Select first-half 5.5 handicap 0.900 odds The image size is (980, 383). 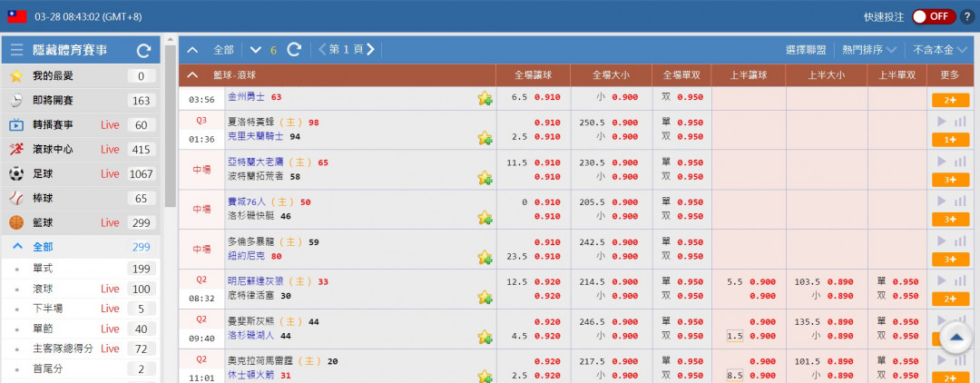coord(762,281)
